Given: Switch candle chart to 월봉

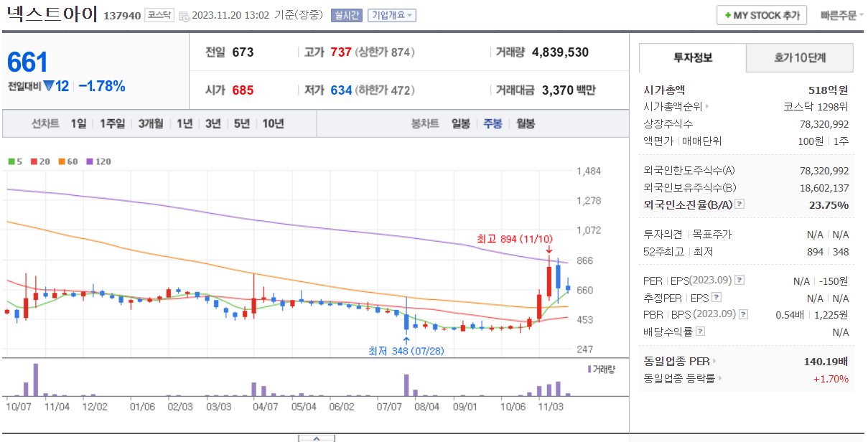Looking at the screenshot, I should tap(525, 123).
